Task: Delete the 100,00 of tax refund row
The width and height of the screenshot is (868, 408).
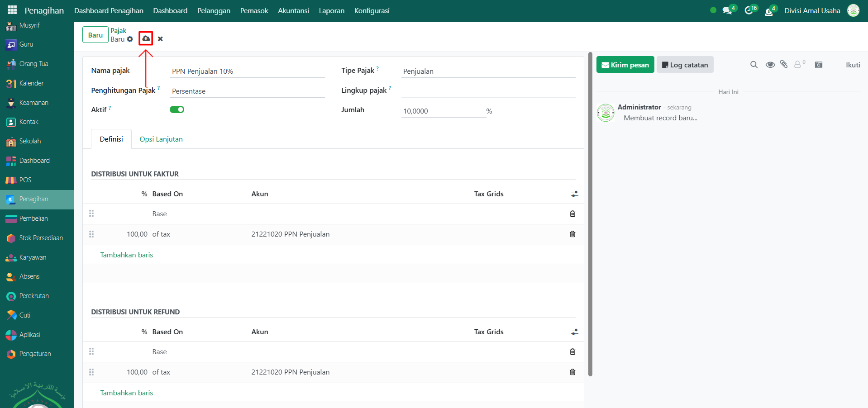Action: point(572,372)
